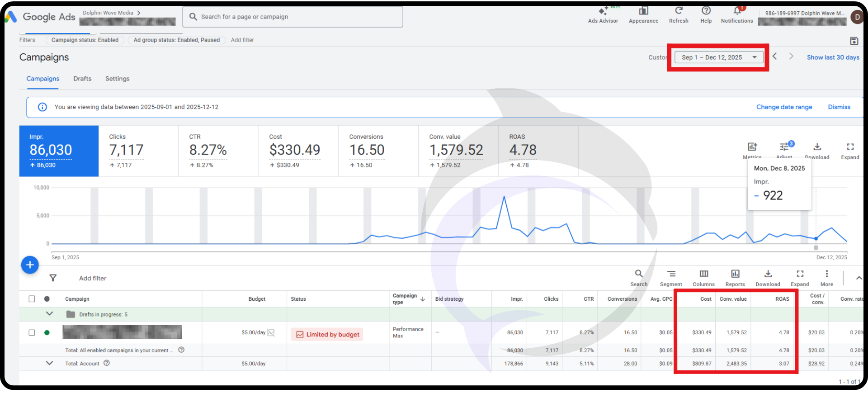Collapse the chart panel chevron
The width and height of the screenshot is (868, 393).
[x=859, y=278]
